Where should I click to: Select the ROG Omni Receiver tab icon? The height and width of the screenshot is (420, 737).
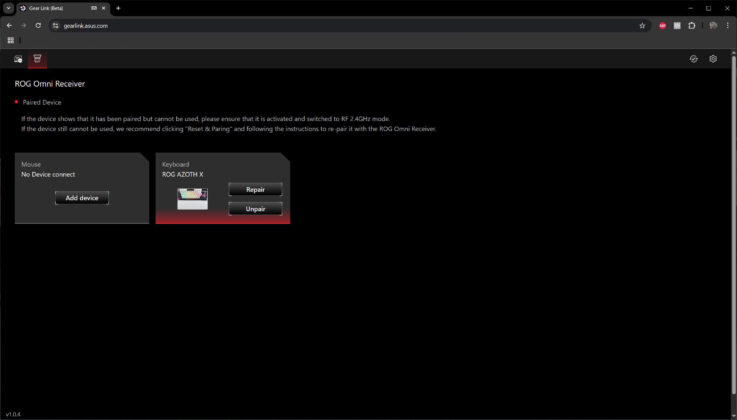37,59
